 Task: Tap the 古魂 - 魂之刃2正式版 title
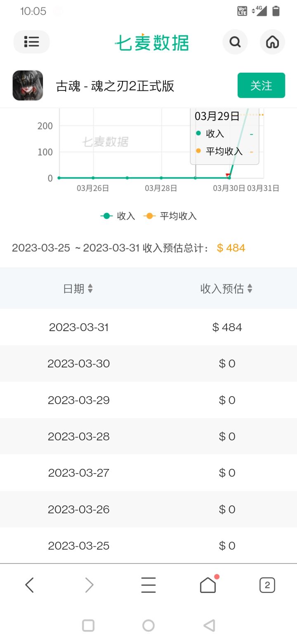pyautogui.click(x=115, y=86)
